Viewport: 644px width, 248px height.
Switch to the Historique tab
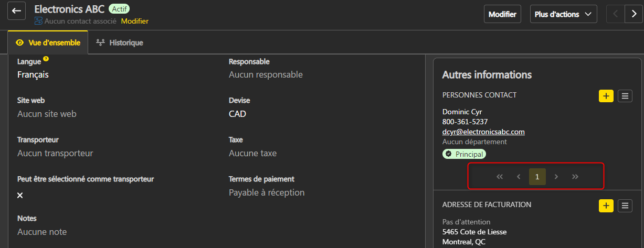pos(119,42)
